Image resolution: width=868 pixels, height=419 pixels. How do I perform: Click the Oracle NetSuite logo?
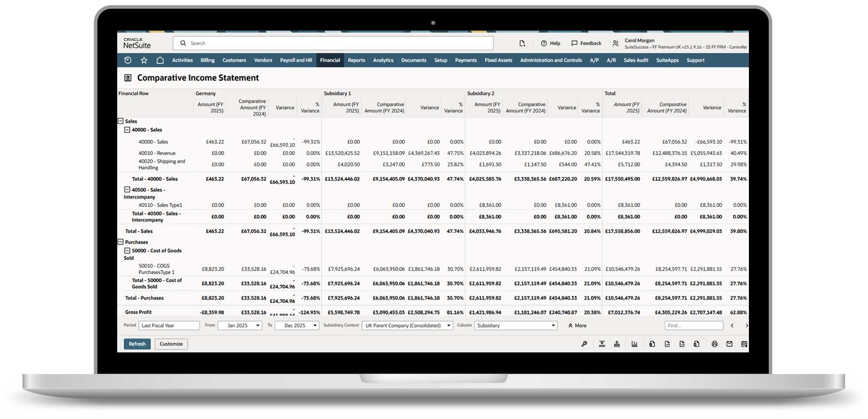[x=137, y=43]
